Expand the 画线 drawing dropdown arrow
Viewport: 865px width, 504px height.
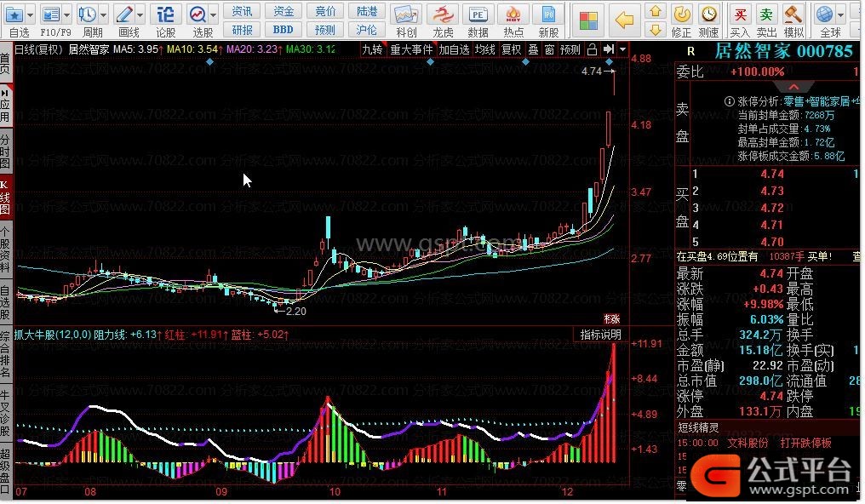[x=140, y=14]
